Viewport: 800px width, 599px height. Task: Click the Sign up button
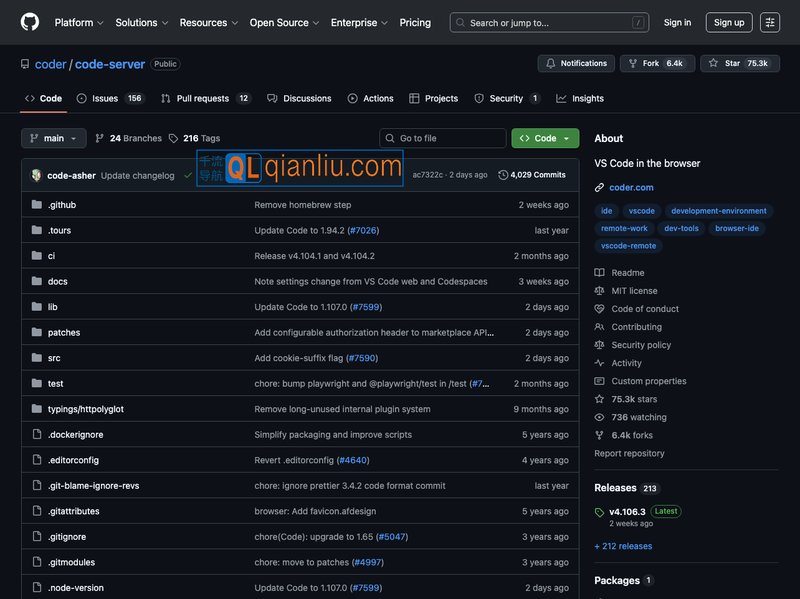click(x=728, y=22)
